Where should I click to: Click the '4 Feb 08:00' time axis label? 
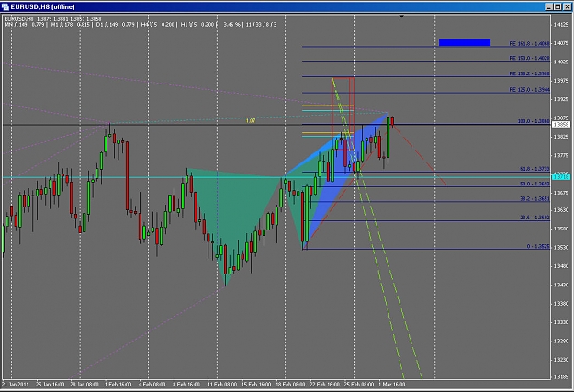152,384
